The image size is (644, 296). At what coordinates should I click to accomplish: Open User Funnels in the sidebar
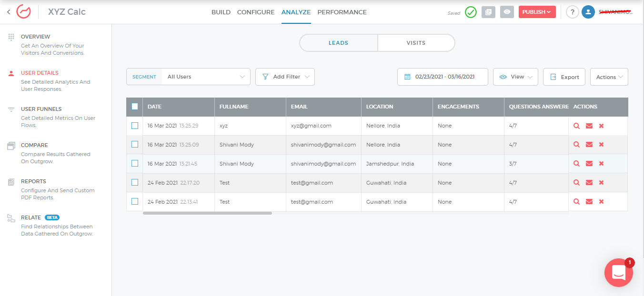[x=41, y=109]
